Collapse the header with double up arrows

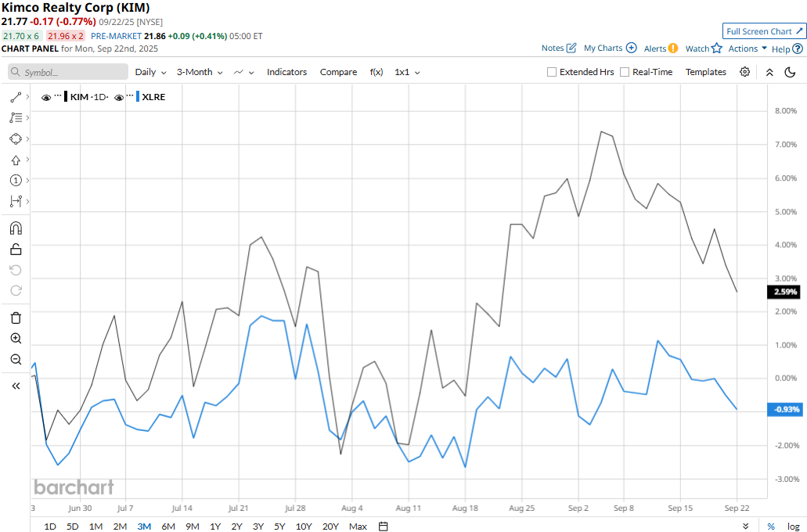tap(769, 73)
